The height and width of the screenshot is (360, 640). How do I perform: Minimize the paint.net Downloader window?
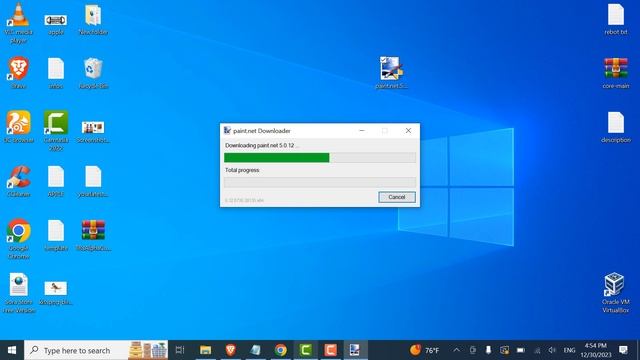(362, 131)
